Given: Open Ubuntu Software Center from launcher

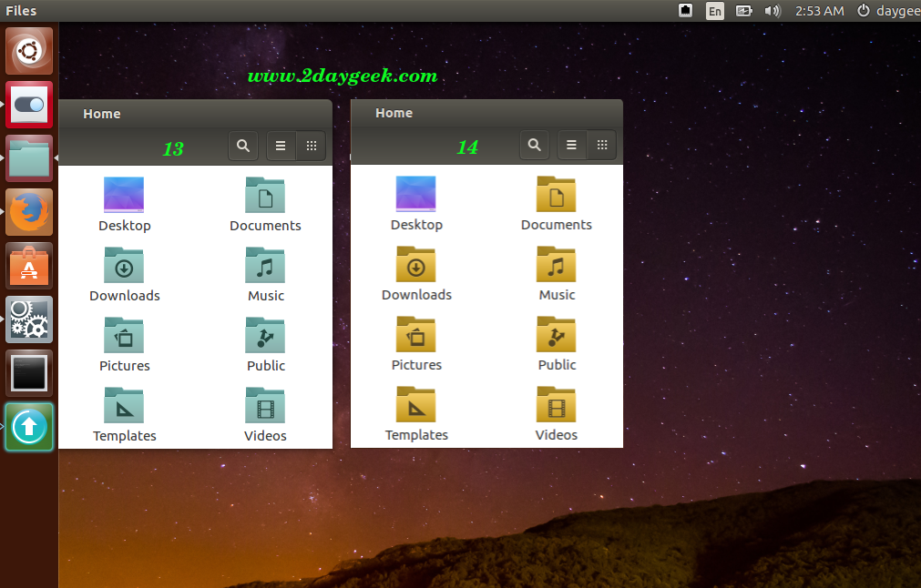Looking at the screenshot, I should tap(29, 266).
